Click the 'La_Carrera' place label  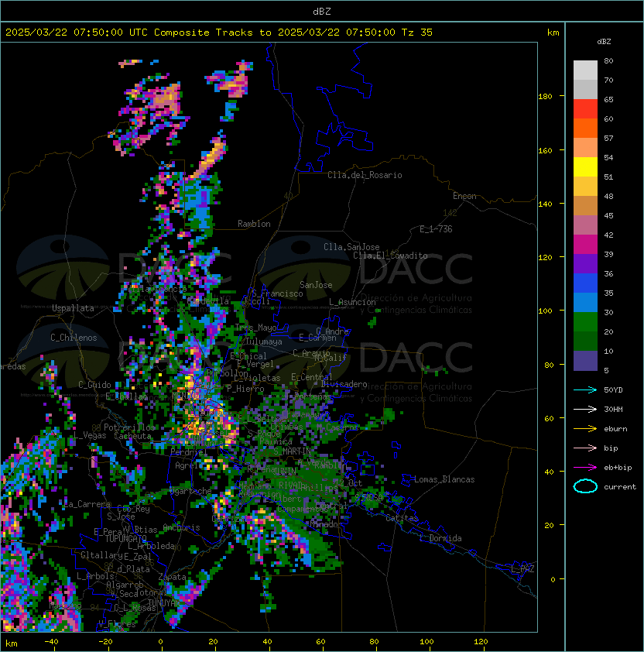(x=87, y=504)
